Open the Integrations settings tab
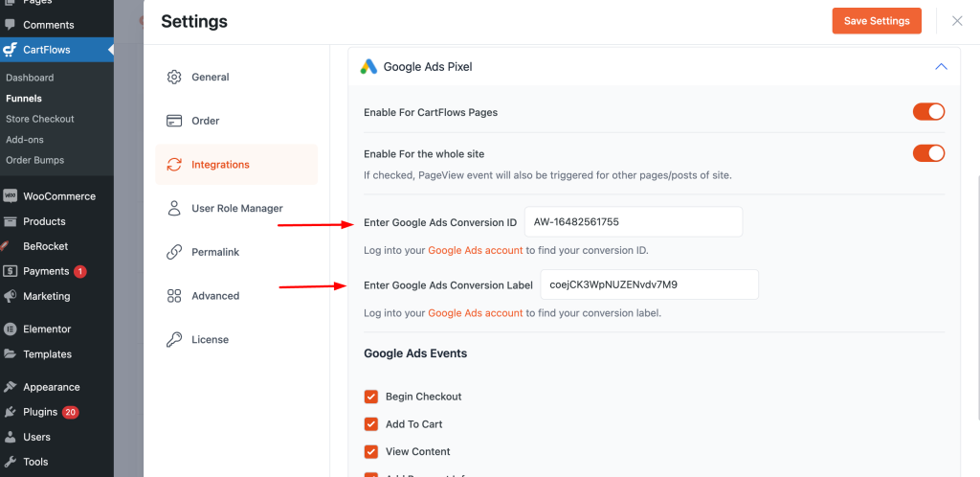 pyautogui.click(x=220, y=165)
